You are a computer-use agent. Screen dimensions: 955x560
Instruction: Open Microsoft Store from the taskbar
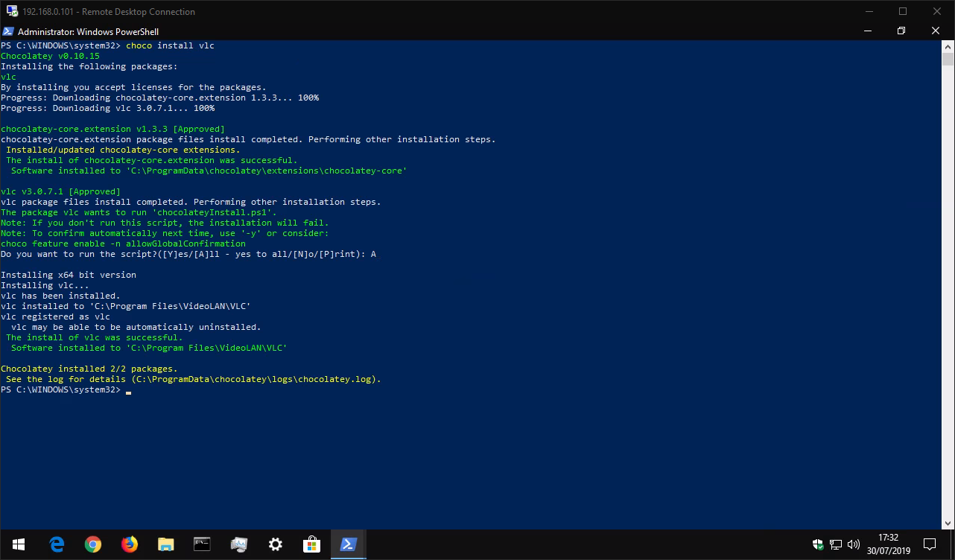[311, 544]
